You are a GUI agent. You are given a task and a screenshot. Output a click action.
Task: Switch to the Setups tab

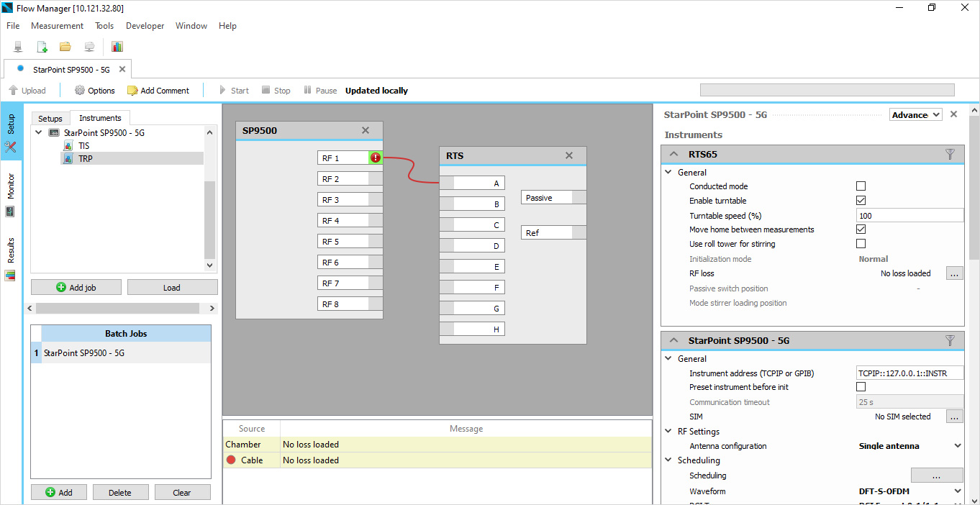pyautogui.click(x=50, y=118)
